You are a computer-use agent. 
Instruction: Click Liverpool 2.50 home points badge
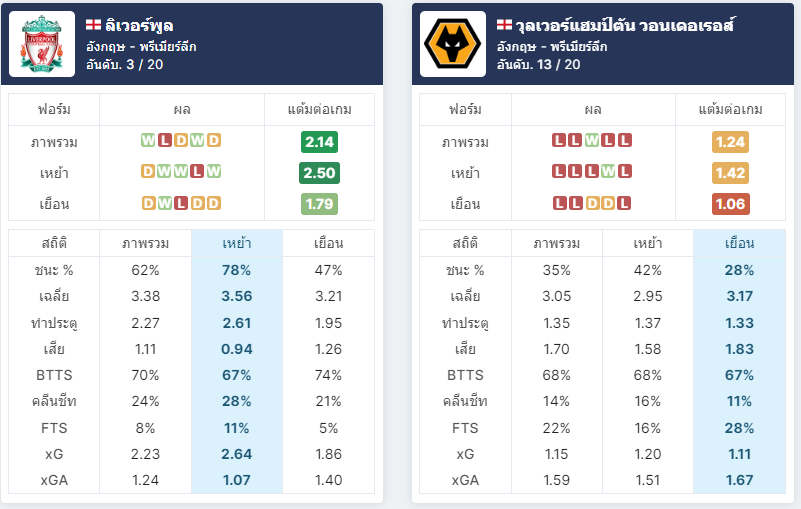tap(319, 173)
